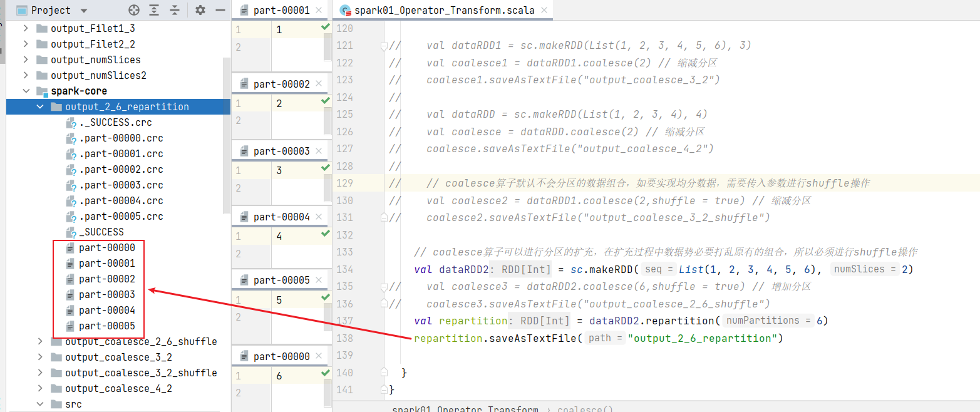Click the code fold marker at line 121
This screenshot has width=980, height=412.
(x=384, y=46)
